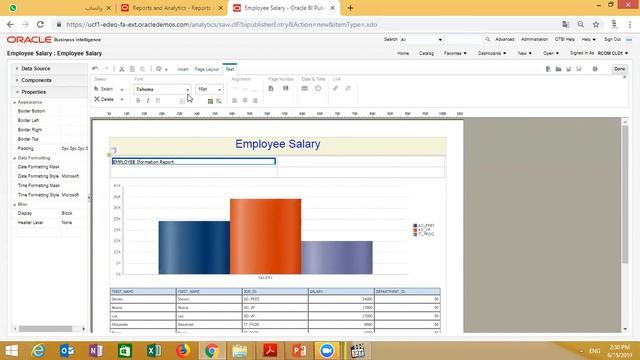The image size is (640, 360).
Task: Open a new browser tab
Action: point(350,8)
